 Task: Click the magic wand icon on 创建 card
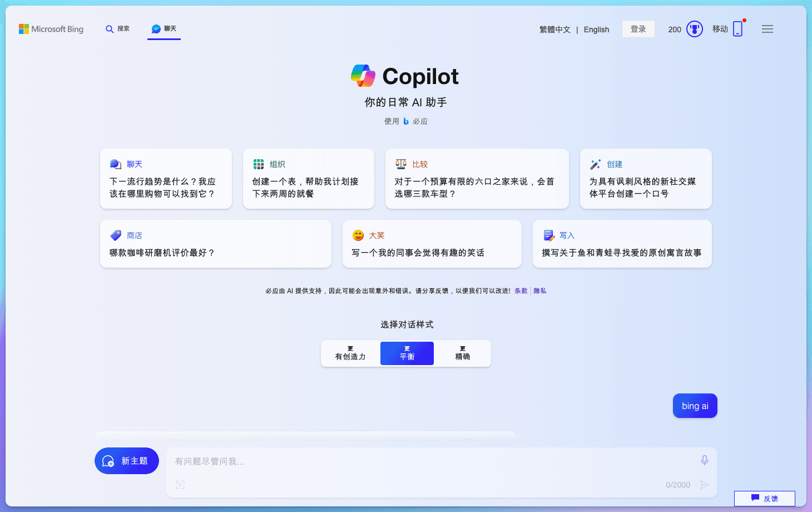point(596,164)
